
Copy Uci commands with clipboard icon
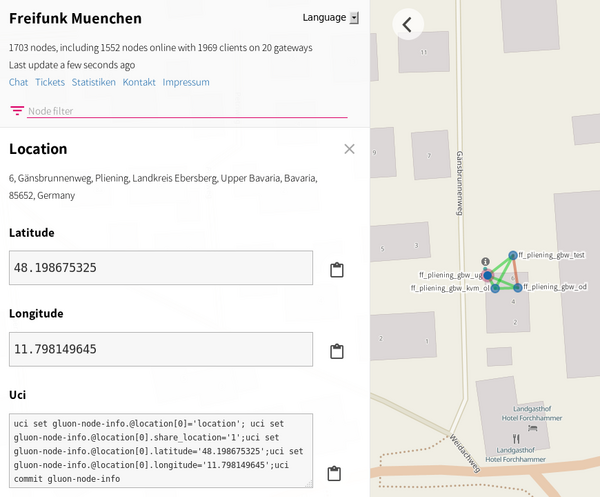(x=336, y=474)
